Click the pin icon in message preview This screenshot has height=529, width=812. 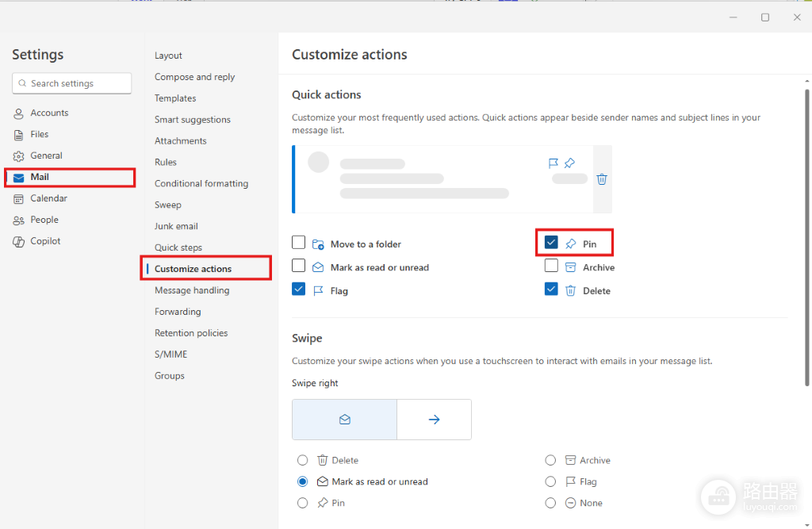click(x=569, y=163)
